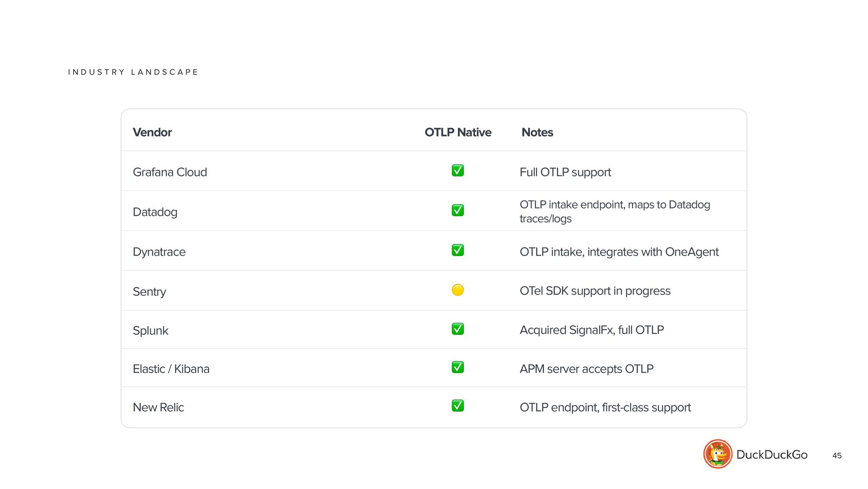Click the Vendor column header
This screenshot has width=868, height=489.
pyautogui.click(x=152, y=133)
